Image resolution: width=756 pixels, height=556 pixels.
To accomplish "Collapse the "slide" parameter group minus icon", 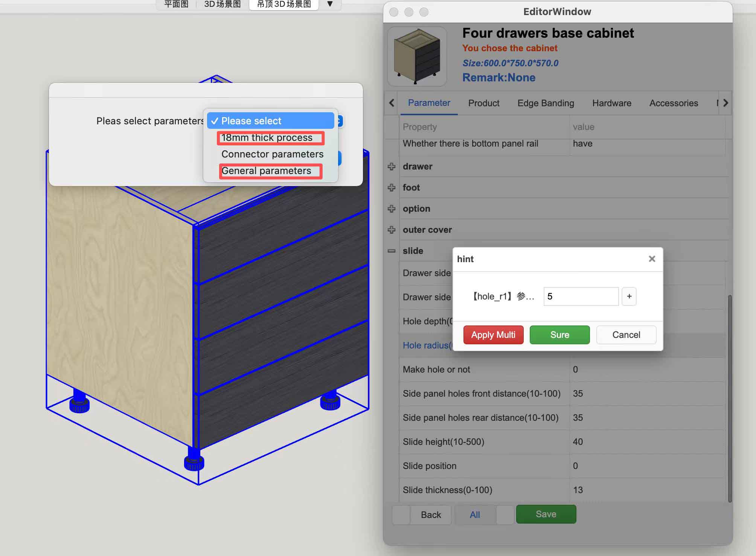I will click(391, 251).
